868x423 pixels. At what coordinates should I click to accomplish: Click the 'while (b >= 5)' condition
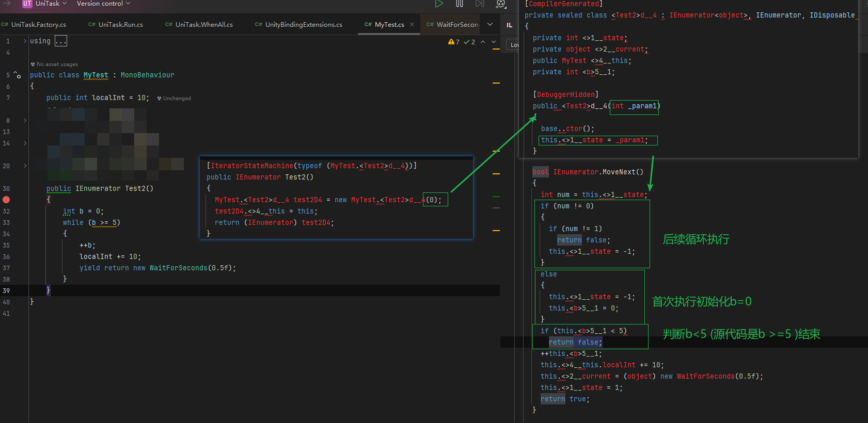pos(91,222)
